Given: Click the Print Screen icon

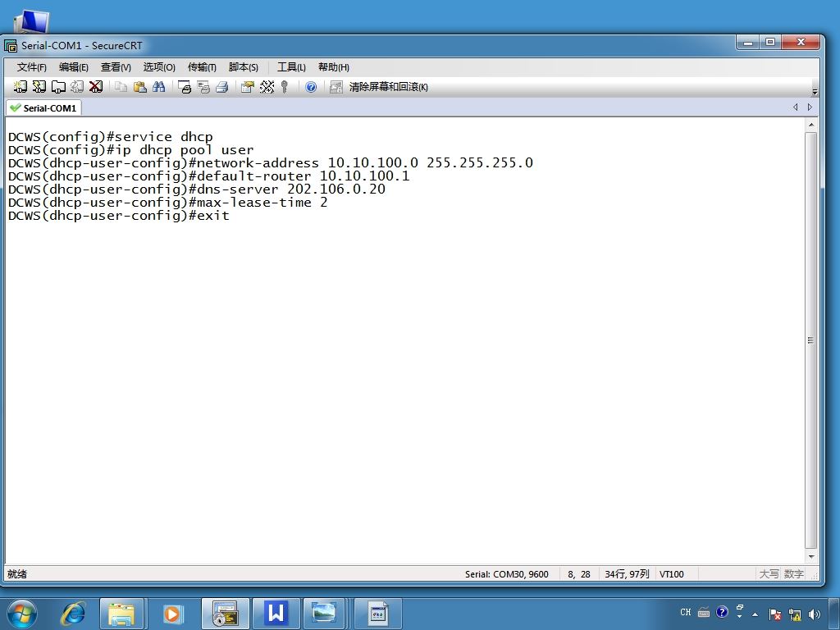Looking at the screenshot, I should click(185, 87).
